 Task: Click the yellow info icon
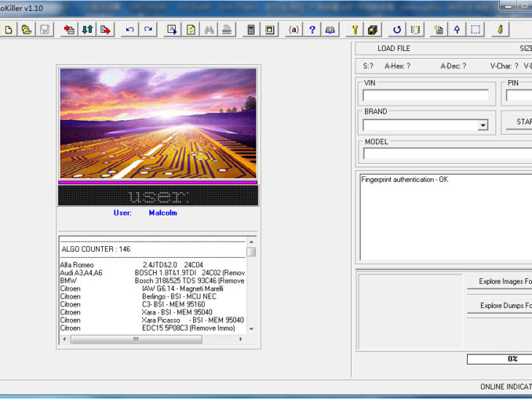(x=499, y=30)
